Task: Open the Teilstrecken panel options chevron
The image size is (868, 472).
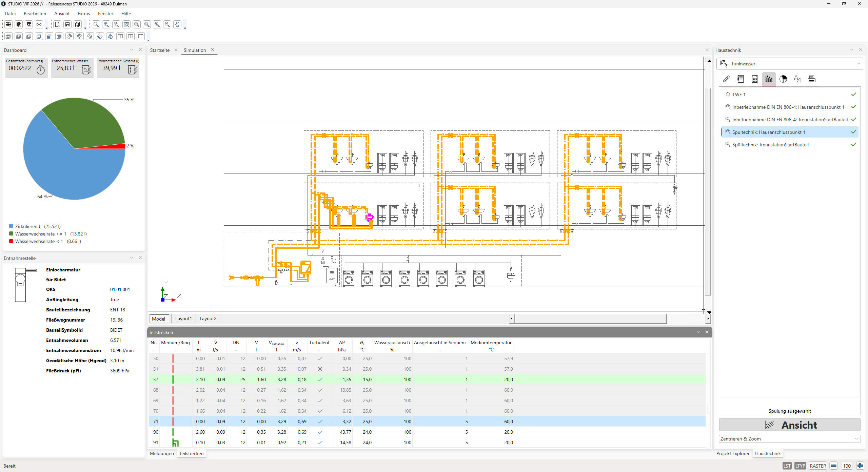Action: click(x=698, y=332)
